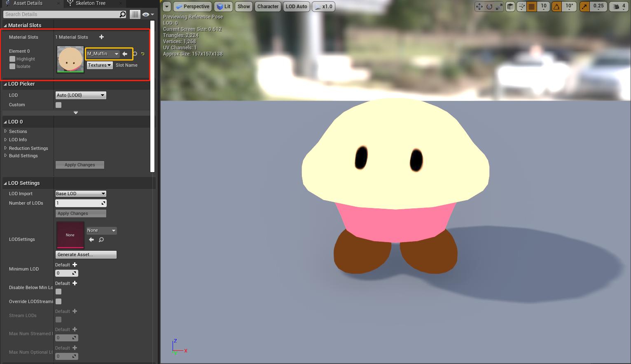
Task: Open the rotation snap 10° dropdown
Action: pos(569,7)
